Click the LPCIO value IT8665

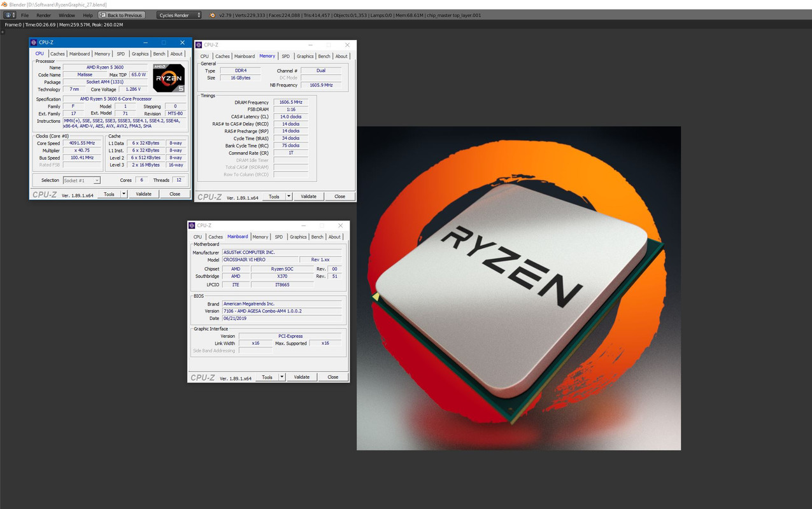[282, 285]
